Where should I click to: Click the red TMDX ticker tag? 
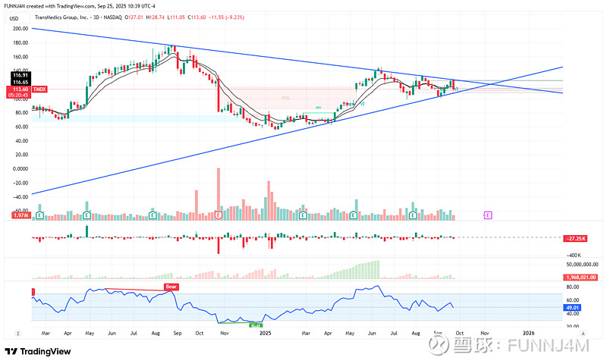[x=39, y=89]
